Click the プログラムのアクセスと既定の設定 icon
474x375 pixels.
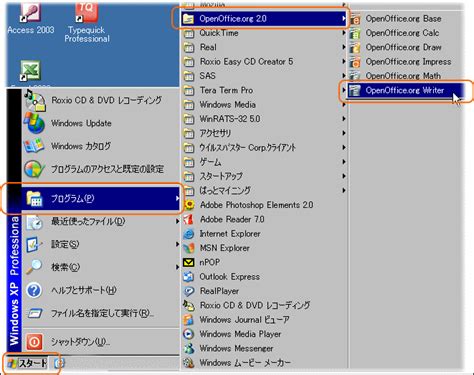(34, 169)
